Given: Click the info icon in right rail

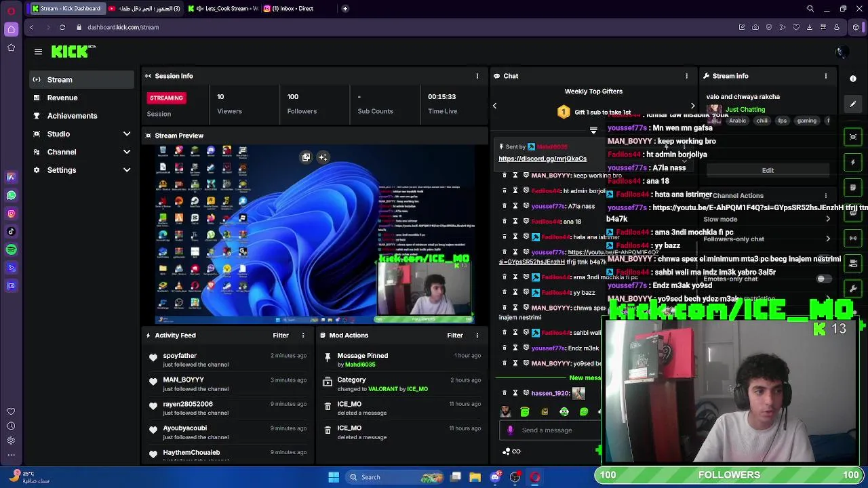Looking at the screenshot, I should (853, 79).
